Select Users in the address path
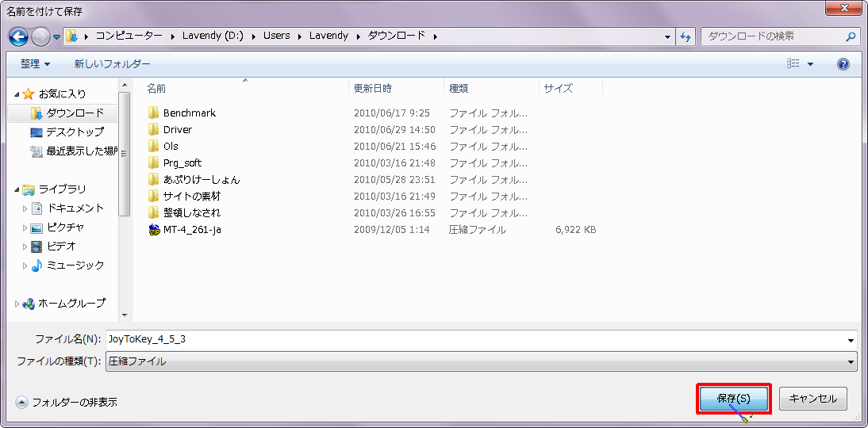The width and height of the screenshot is (868, 428). click(277, 36)
